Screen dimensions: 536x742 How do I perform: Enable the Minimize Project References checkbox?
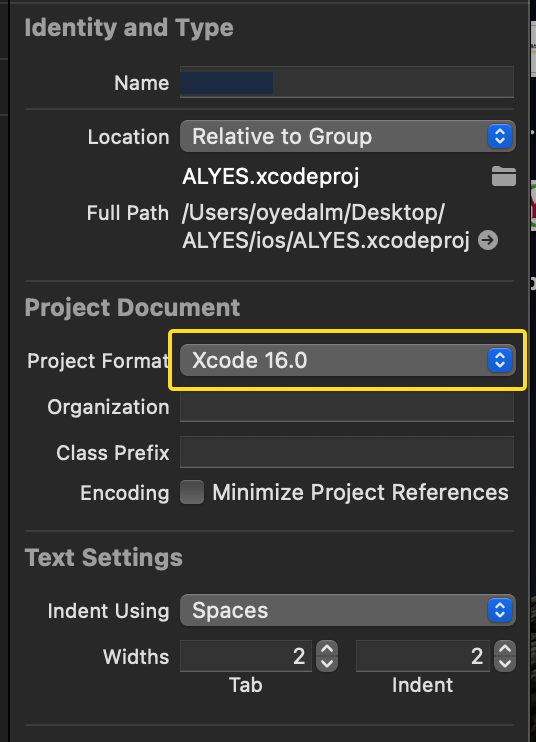[192, 492]
